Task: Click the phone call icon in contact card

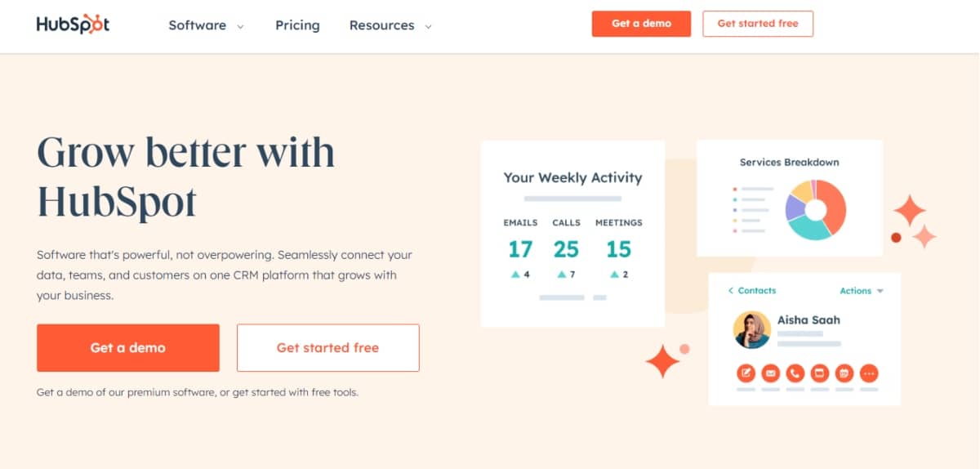Action: tap(795, 373)
